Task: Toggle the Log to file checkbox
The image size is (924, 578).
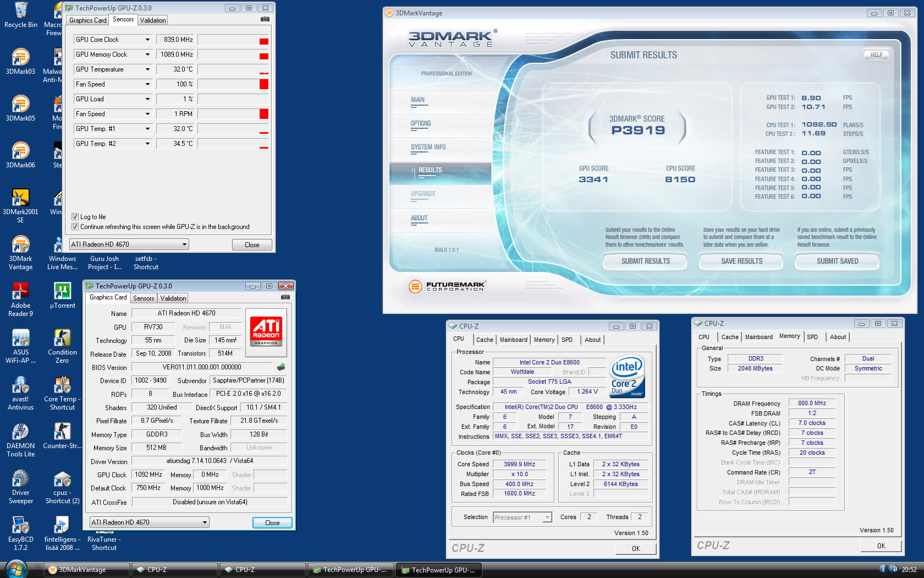Action: pyautogui.click(x=75, y=217)
